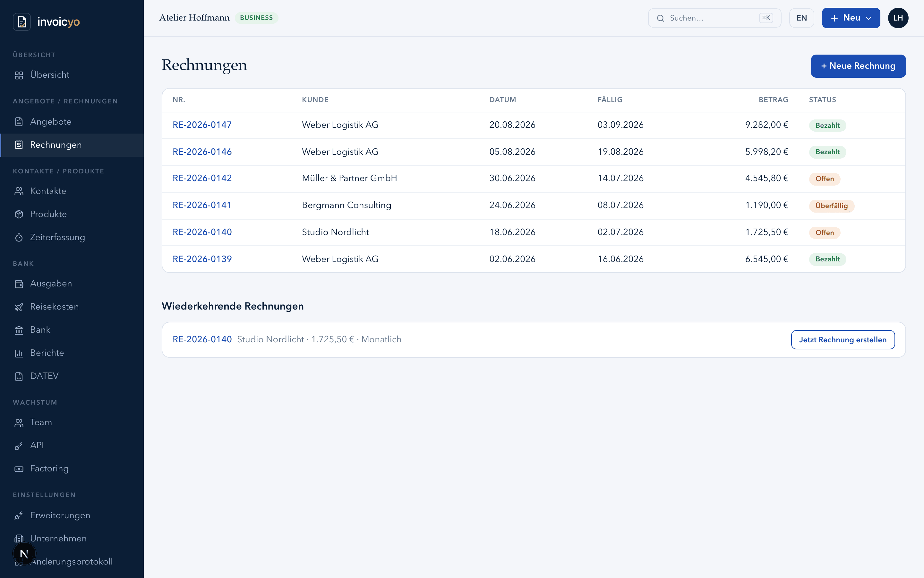
Task: Open RE-2026-0140 in the invoice table
Action: 202,232
